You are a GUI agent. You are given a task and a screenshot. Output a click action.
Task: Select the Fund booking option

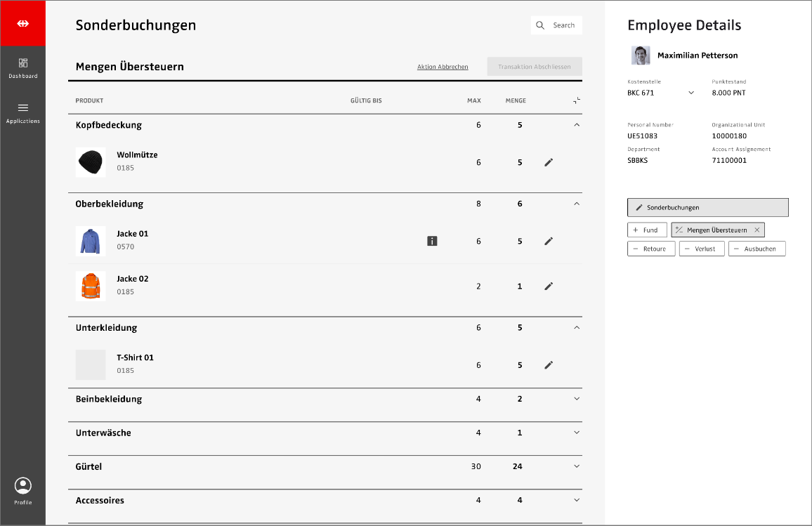coord(646,230)
